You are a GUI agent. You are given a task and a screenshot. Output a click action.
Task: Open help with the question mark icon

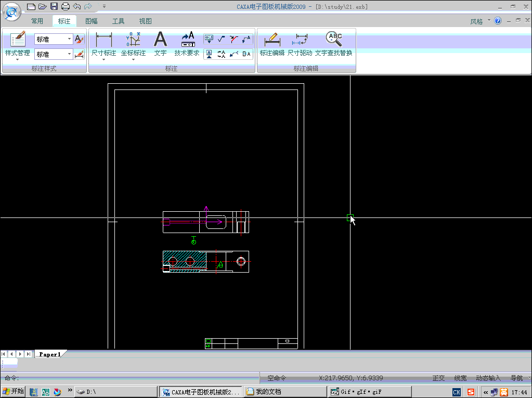pyautogui.click(x=498, y=21)
